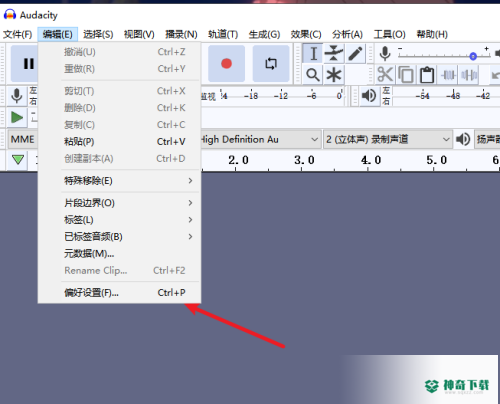Click the scissors Cut icon
This screenshot has width=500, height=404.
385,75
